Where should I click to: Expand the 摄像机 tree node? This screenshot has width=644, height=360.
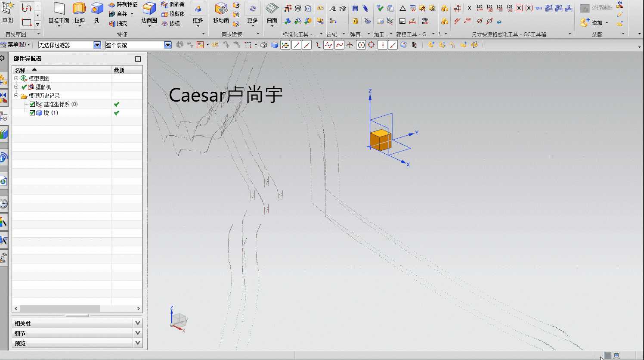16,87
